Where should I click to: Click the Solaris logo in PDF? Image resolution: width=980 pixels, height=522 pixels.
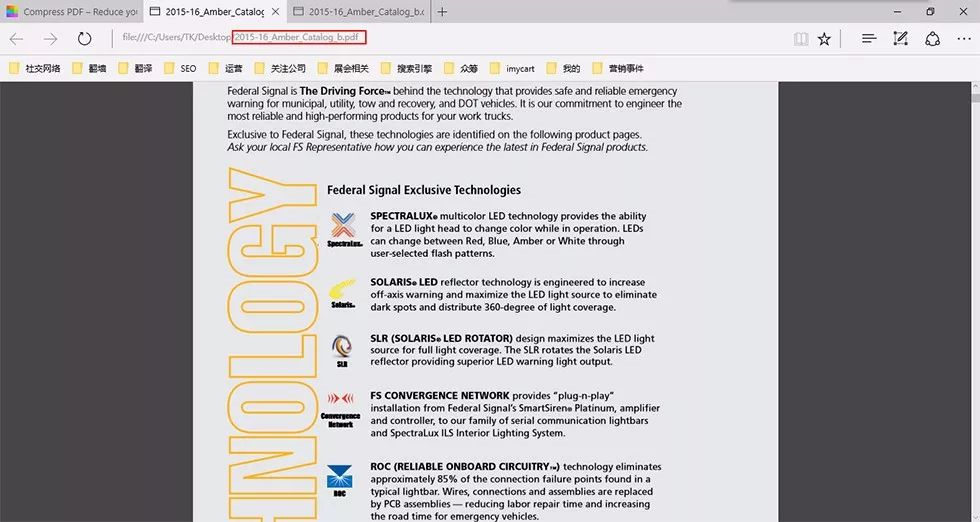[x=342, y=294]
